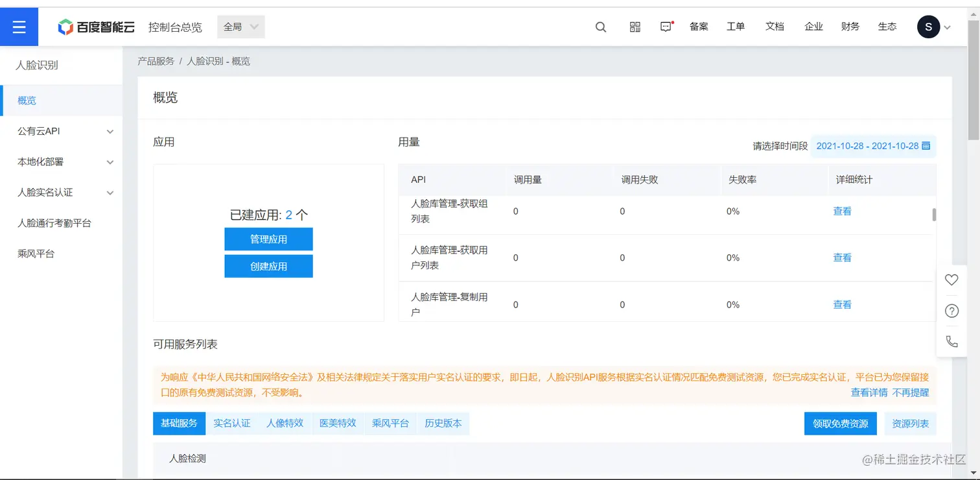Click the 资源列表 button
This screenshot has width=980, height=480.
click(x=911, y=424)
